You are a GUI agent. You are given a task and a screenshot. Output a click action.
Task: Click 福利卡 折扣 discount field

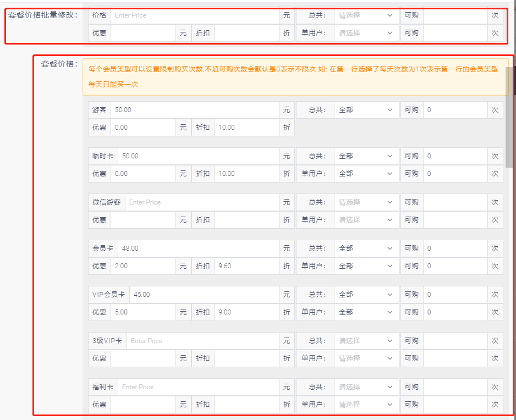(246, 405)
